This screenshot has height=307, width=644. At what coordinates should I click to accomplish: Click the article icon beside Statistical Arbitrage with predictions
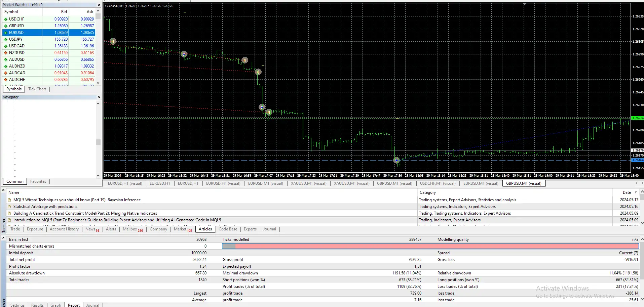click(9, 207)
